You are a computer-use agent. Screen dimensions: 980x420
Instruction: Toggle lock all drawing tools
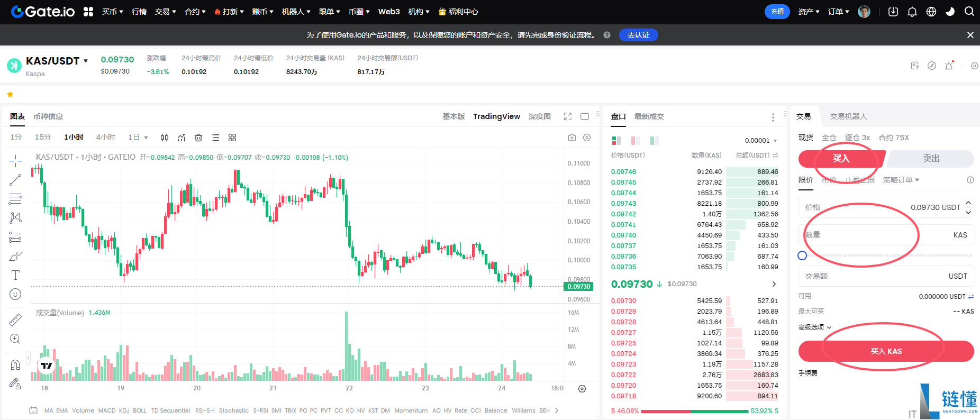point(15,384)
